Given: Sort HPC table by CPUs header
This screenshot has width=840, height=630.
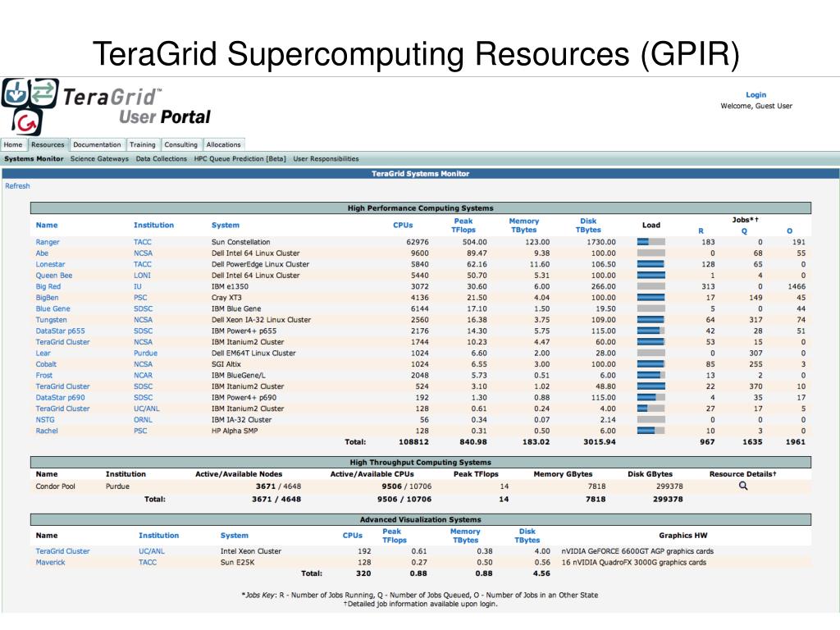Looking at the screenshot, I should coord(403,225).
